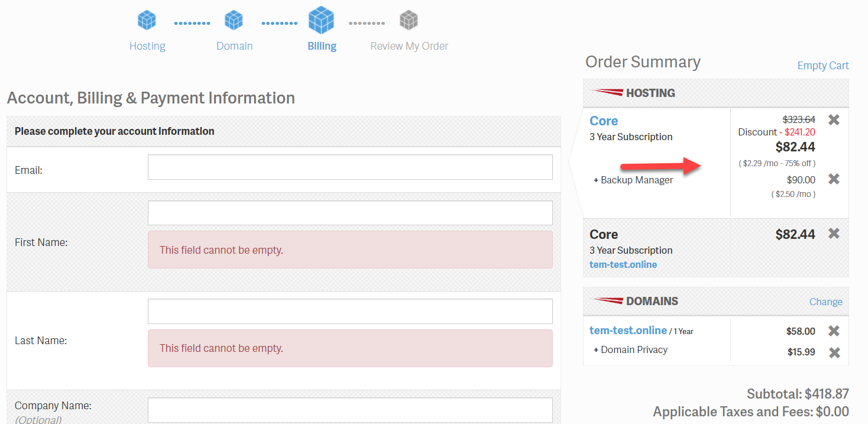Click the $58.00 domain price
The height and width of the screenshot is (424, 868).
pyautogui.click(x=801, y=331)
